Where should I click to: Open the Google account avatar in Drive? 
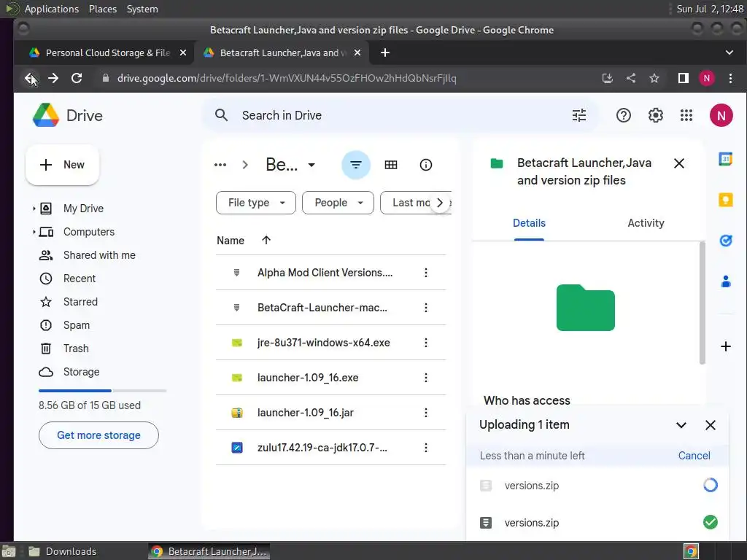pyautogui.click(x=721, y=115)
